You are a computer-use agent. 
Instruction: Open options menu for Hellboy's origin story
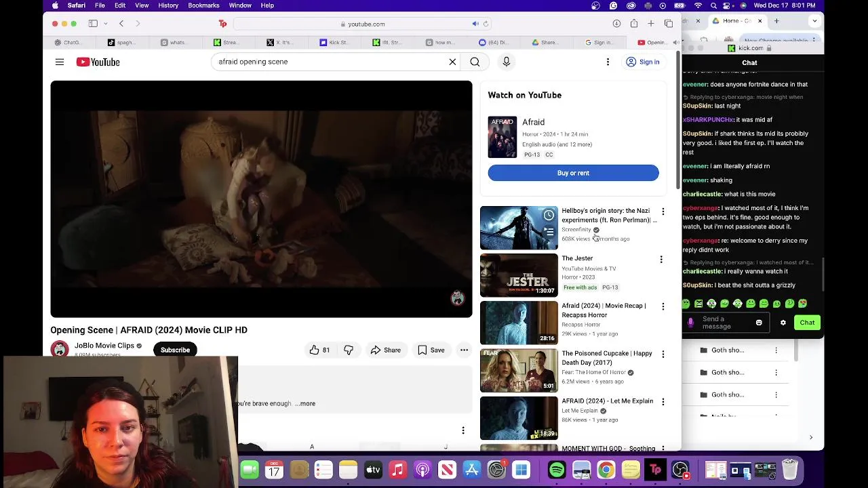pos(663,212)
